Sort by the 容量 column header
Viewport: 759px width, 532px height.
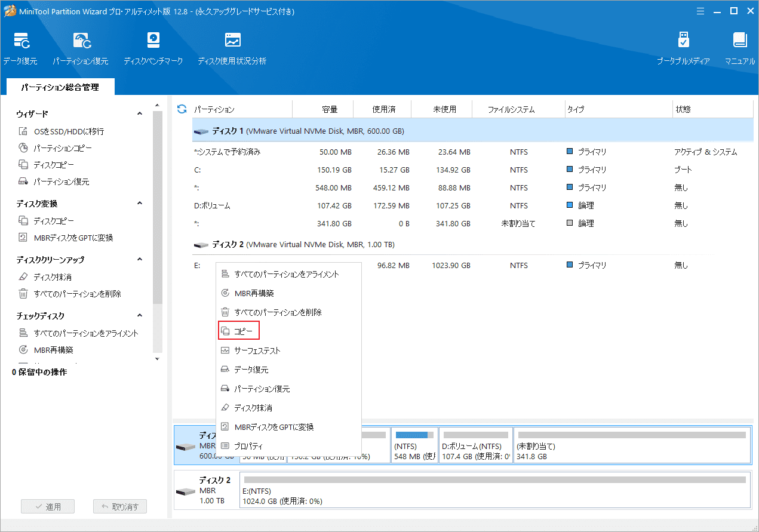[x=323, y=109]
